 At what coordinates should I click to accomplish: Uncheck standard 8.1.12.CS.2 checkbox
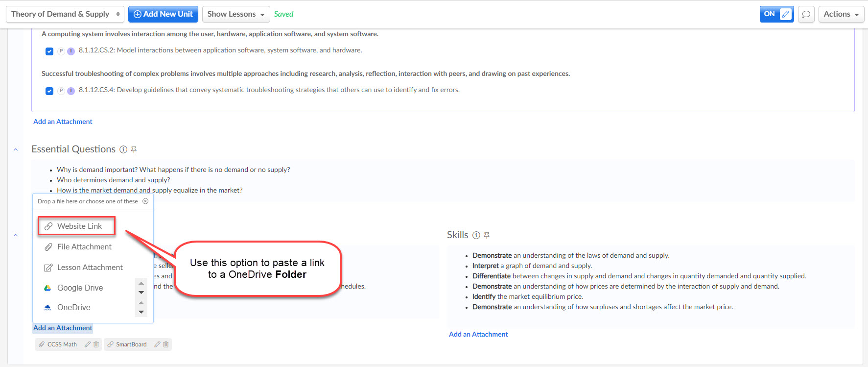49,51
